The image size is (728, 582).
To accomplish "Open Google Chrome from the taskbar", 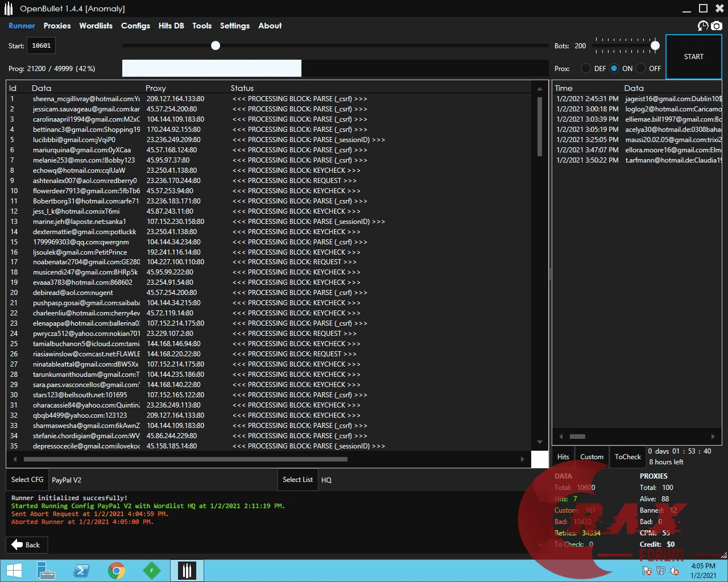I will [x=117, y=571].
